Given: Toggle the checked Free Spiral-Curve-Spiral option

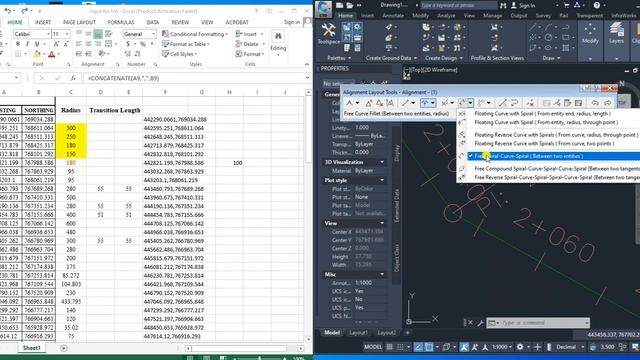Looking at the screenshot, I should point(553,156).
